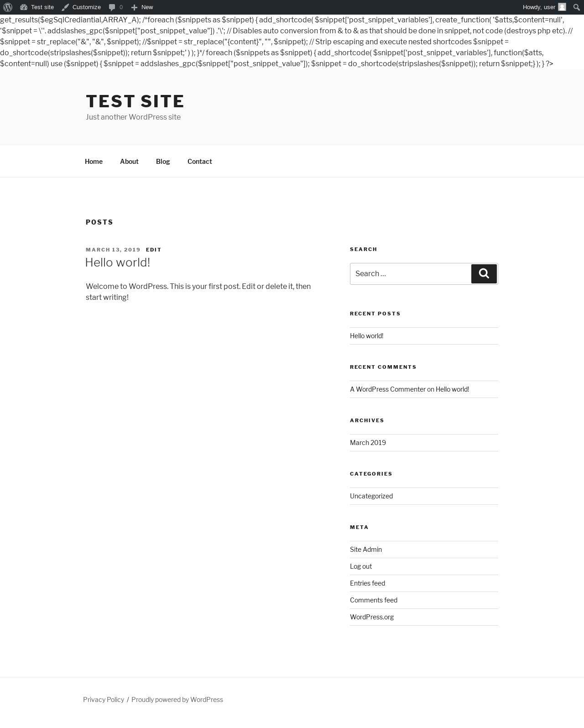
Task: View the Uncategorized category
Action: (x=371, y=496)
